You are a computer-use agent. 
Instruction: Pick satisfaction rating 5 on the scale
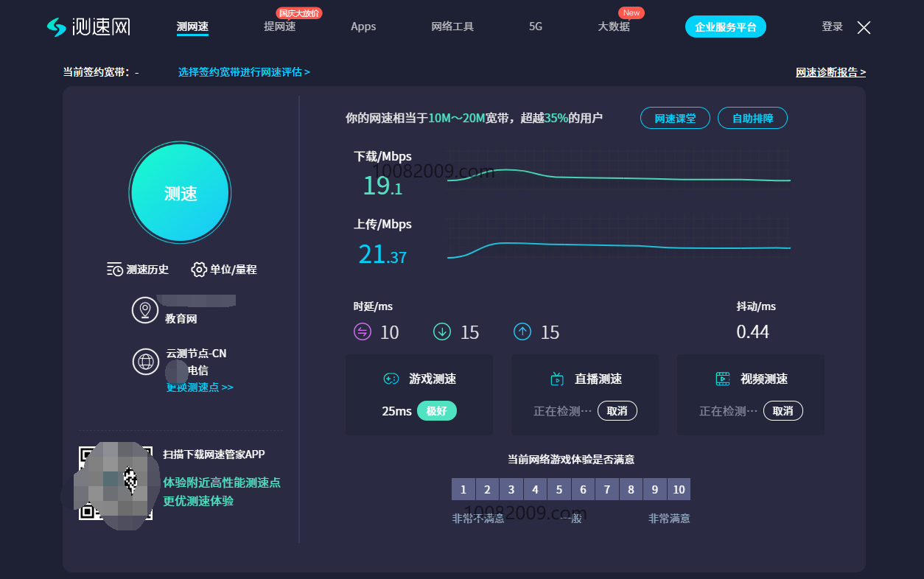(559, 488)
